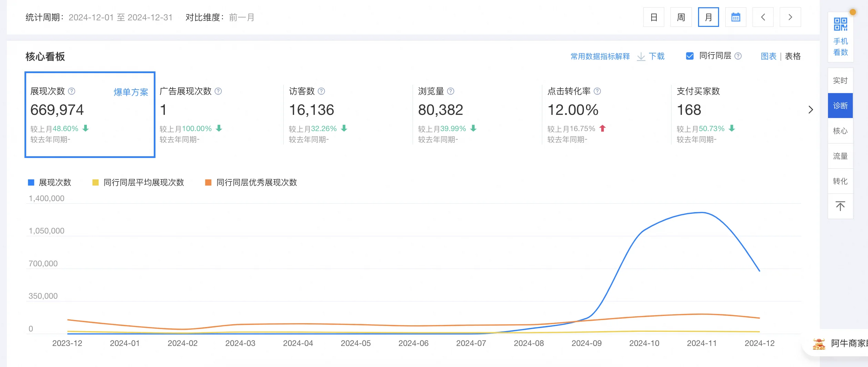Open 诊断 section in side navigation
This screenshot has height=367, width=868.
coord(840,106)
